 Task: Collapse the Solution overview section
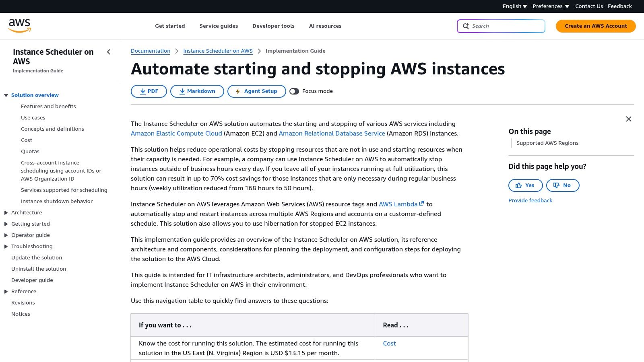[x=6, y=95]
